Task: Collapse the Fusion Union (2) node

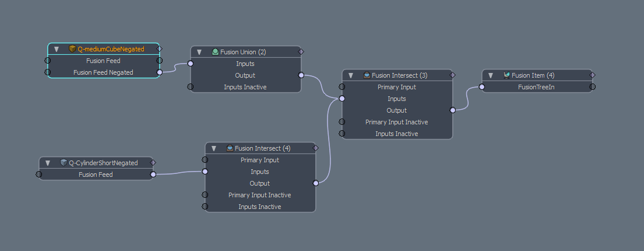Action: pyautogui.click(x=199, y=52)
